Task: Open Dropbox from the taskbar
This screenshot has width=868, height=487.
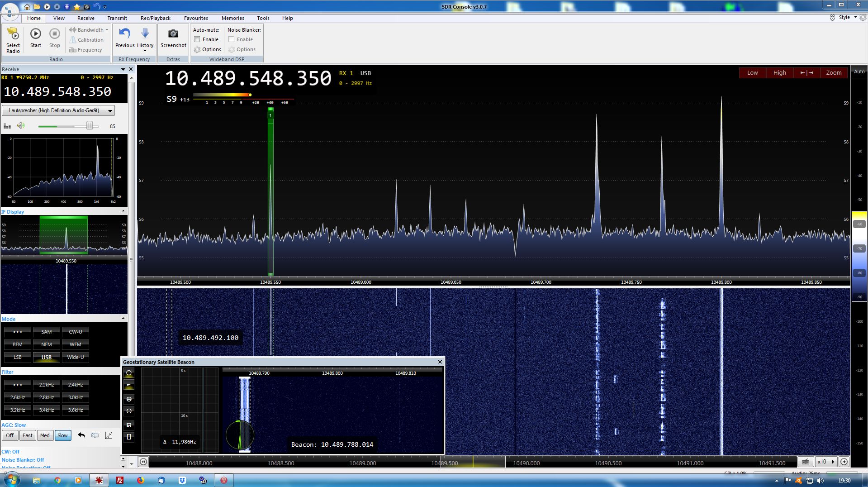Action: point(182,480)
